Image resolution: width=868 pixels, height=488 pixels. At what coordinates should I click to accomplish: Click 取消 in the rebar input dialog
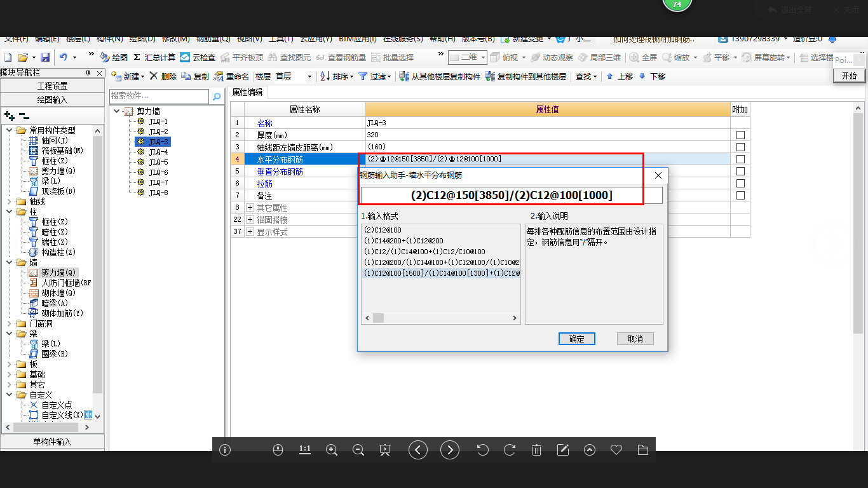(635, 339)
